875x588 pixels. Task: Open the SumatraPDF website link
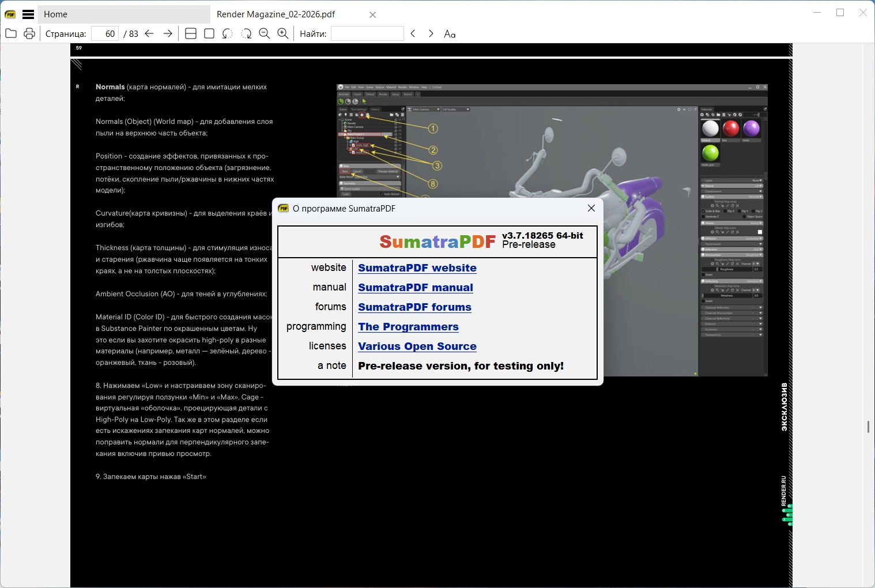click(417, 267)
